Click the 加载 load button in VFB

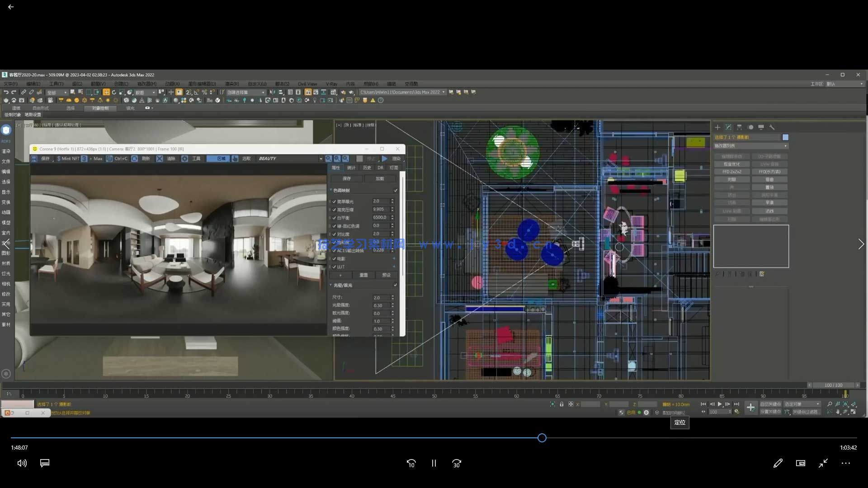click(x=380, y=178)
